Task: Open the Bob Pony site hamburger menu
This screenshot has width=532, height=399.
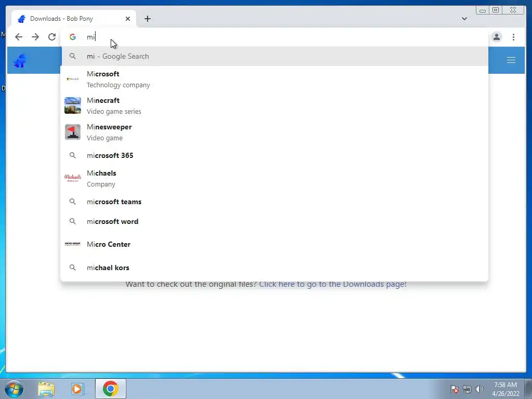Action: coord(511,60)
